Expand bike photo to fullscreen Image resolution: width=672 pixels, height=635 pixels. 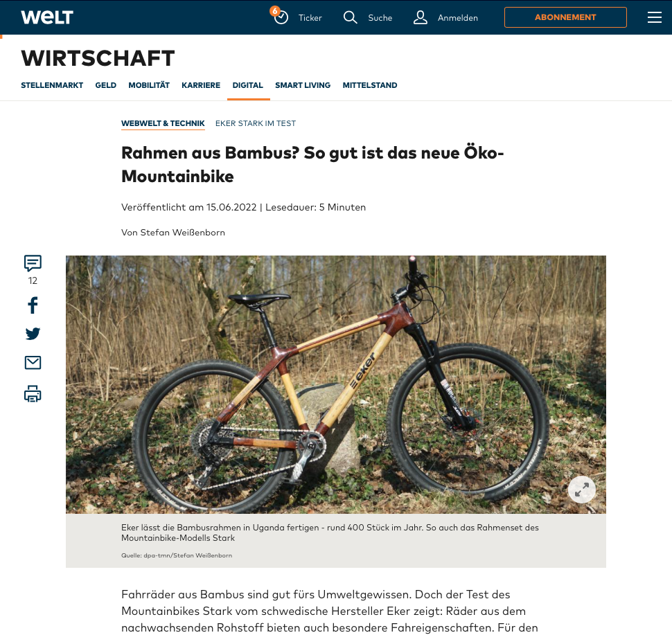point(581,490)
